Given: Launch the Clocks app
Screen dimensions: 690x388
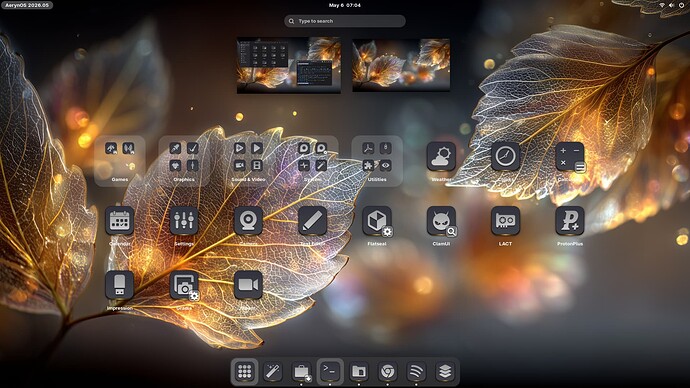Looking at the screenshot, I should tap(505, 157).
